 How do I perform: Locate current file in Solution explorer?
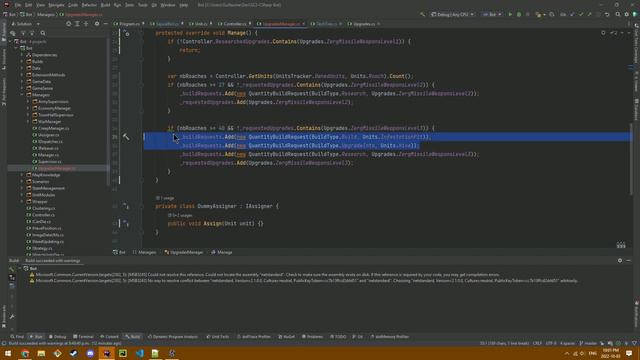coord(69,24)
